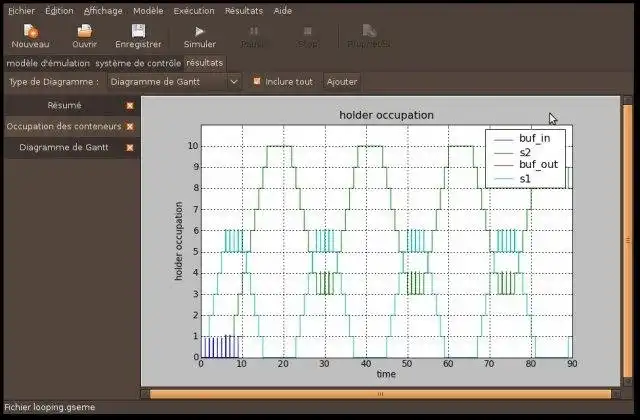The width and height of the screenshot is (640, 420).
Task: Click the status bar text Fichier looping.gseme
Action: (49, 407)
